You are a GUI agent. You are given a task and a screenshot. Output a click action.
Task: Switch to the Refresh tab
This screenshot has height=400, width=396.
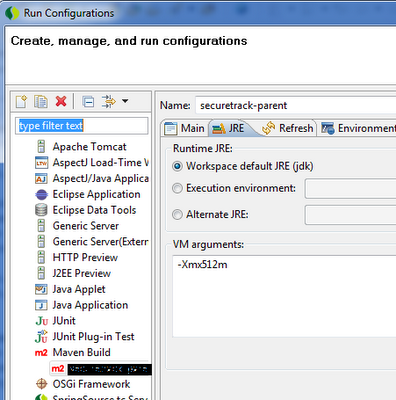tap(287, 128)
